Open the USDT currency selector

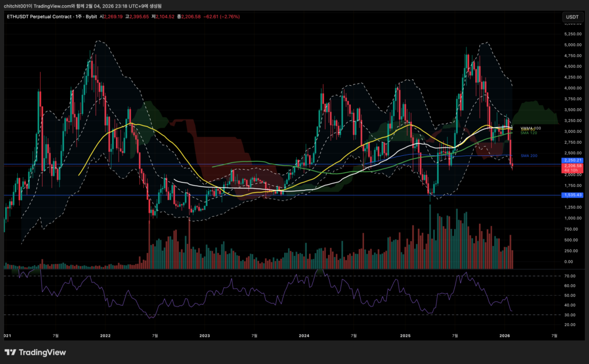[572, 17]
